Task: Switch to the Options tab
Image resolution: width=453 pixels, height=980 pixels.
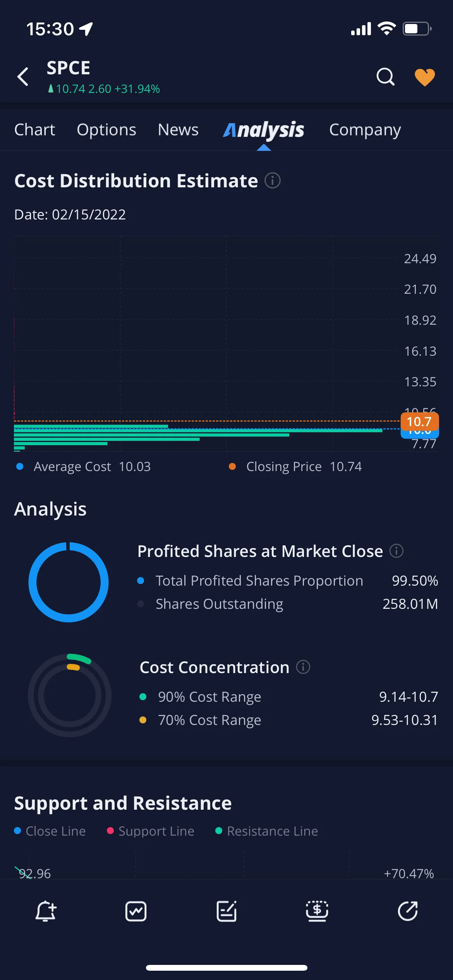Action: click(x=106, y=130)
